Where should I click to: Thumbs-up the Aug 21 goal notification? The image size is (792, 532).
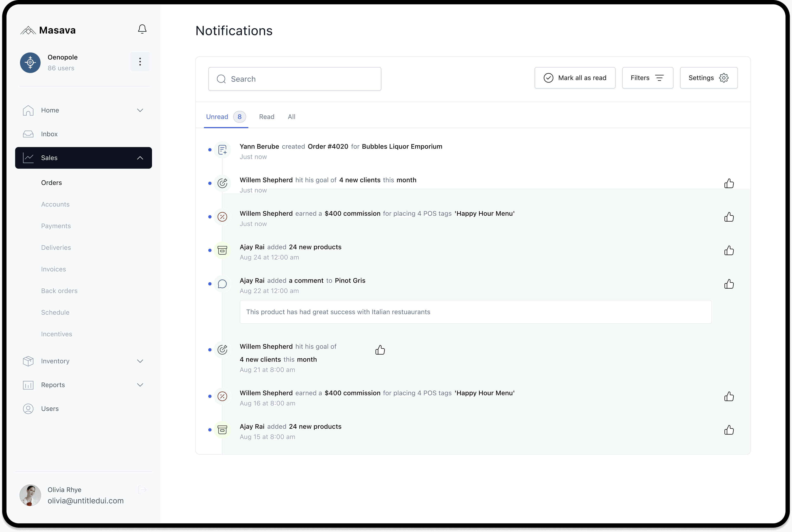380,350
